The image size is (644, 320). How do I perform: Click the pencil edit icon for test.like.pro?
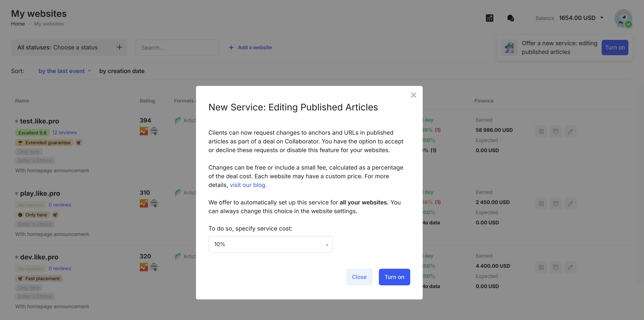570,131
